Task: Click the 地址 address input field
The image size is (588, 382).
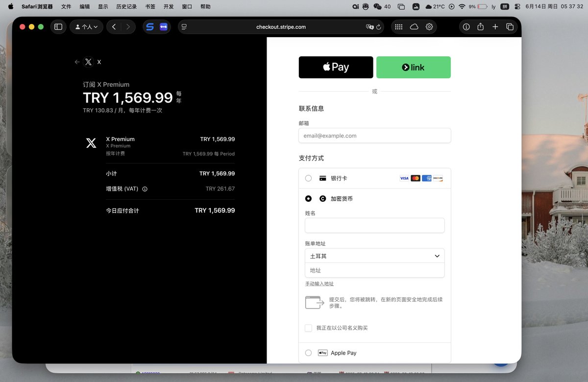Action: [x=375, y=270]
